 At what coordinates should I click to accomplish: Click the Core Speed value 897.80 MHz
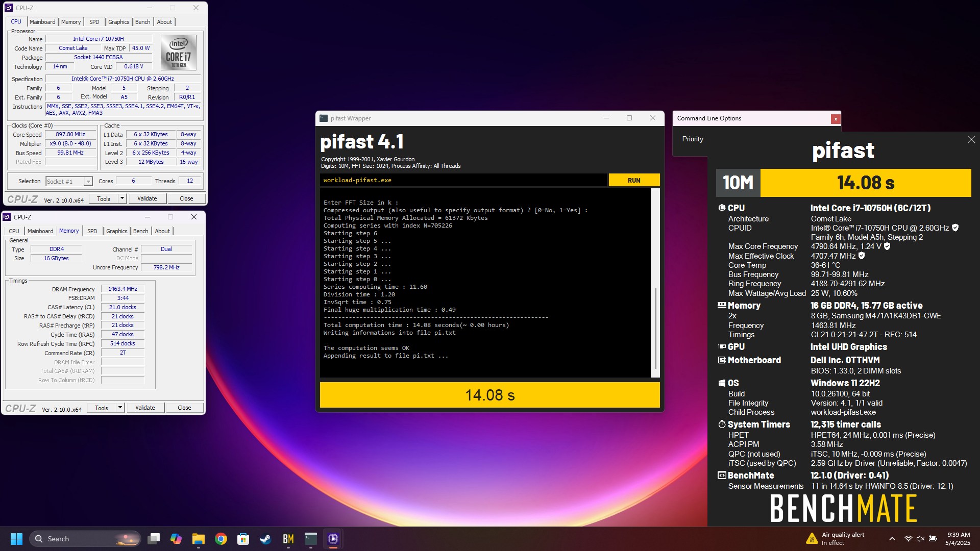click(70, 134)
